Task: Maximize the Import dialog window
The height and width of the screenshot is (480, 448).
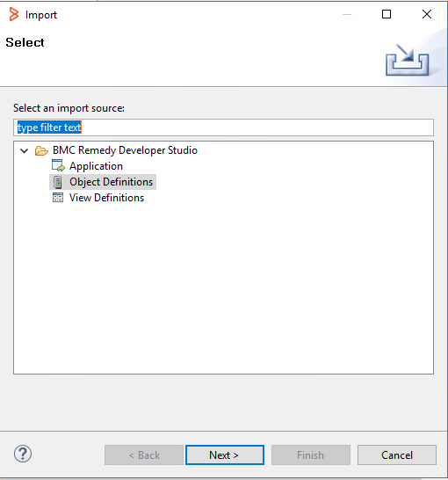Action: tap(387, 14)
